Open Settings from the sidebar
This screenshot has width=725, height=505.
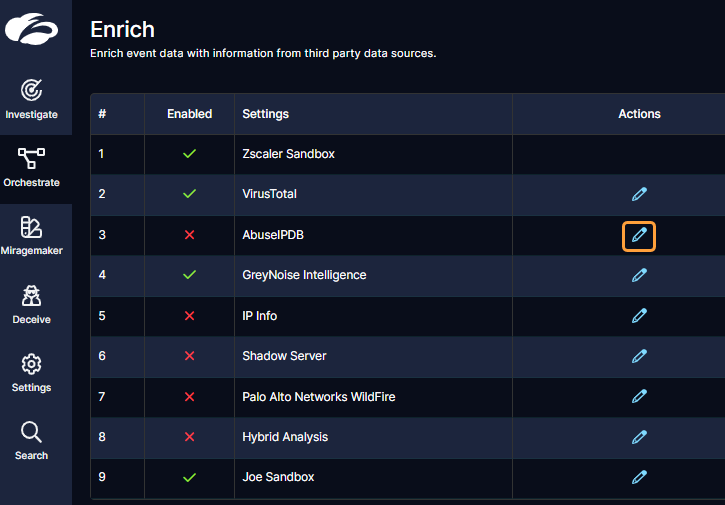(31, 372)
